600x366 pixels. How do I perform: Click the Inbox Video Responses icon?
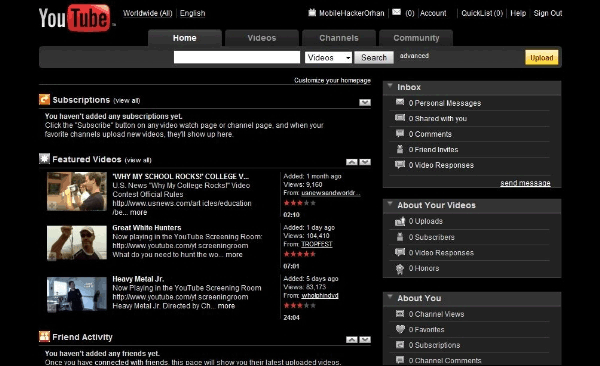(x=400, y=165)
